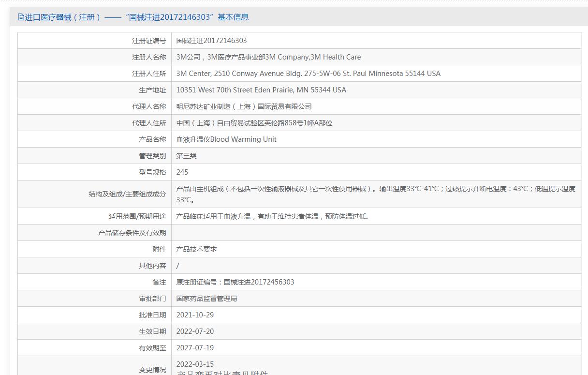
Task: Select model value 245
Action: click(182, 172)
